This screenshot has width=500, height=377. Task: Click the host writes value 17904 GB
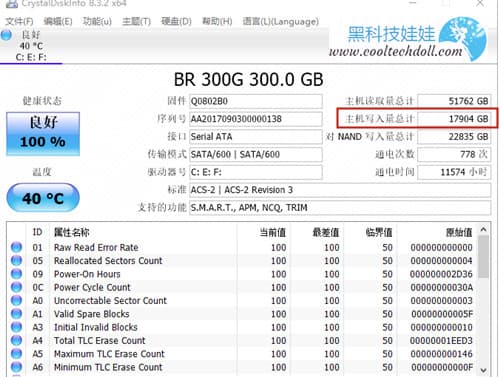pos(454,119)
